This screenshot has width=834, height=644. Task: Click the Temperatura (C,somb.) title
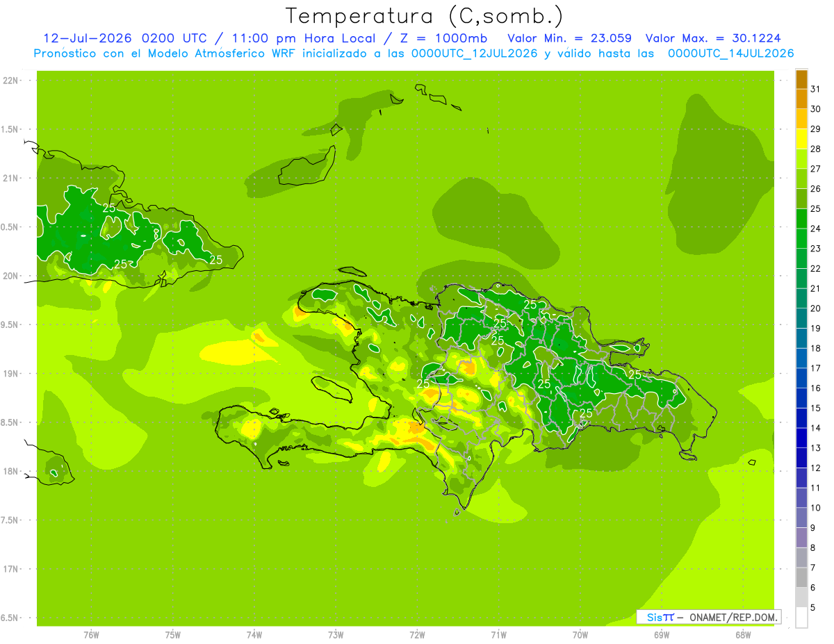tap(425, 16)
